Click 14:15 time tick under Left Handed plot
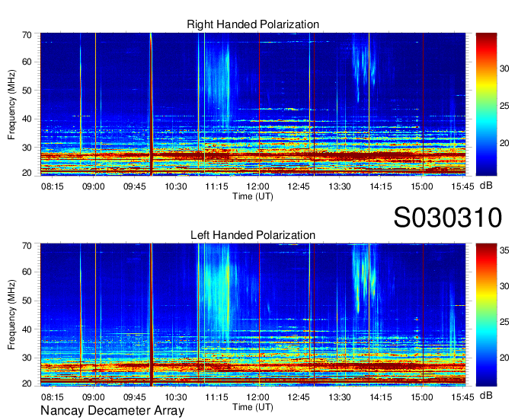This screenshot has height=420, width=518. point(381,397)
